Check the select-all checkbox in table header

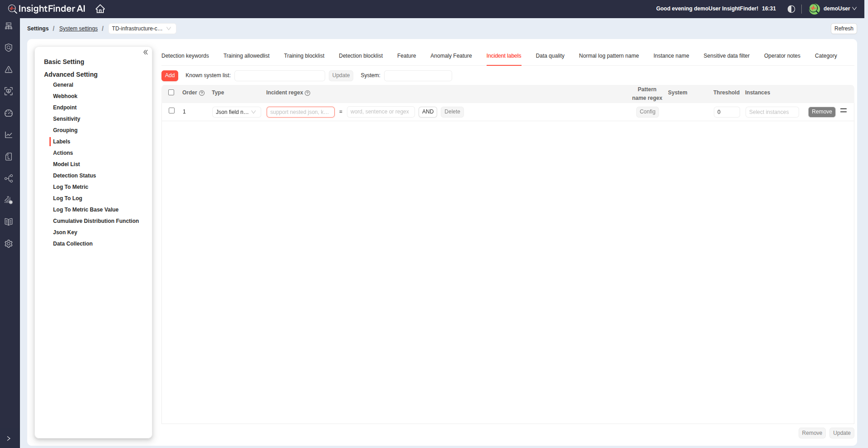(171, 93)
